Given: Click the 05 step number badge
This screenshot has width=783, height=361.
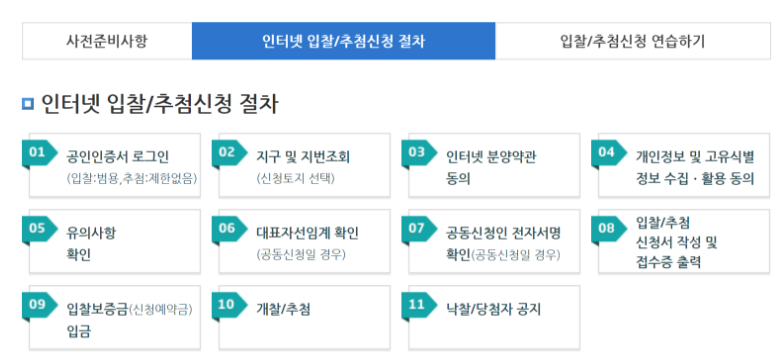Looking at the screenshot, I should (x=40, y=228).
